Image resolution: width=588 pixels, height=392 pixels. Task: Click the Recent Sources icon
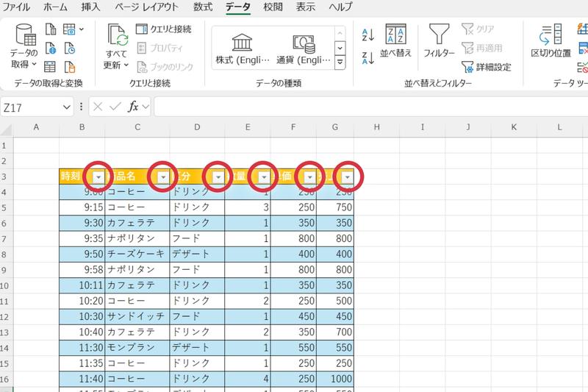click(x=69, y=48)
